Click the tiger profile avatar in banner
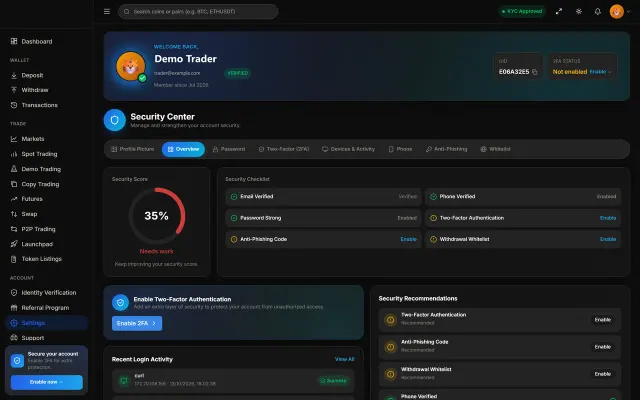Image resolution: width=640 pixels, height=400 pixels. pos(131,66)
